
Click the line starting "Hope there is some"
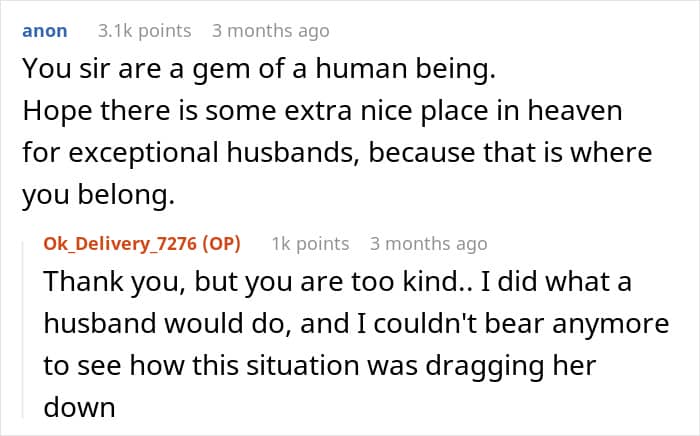point(321,112)
